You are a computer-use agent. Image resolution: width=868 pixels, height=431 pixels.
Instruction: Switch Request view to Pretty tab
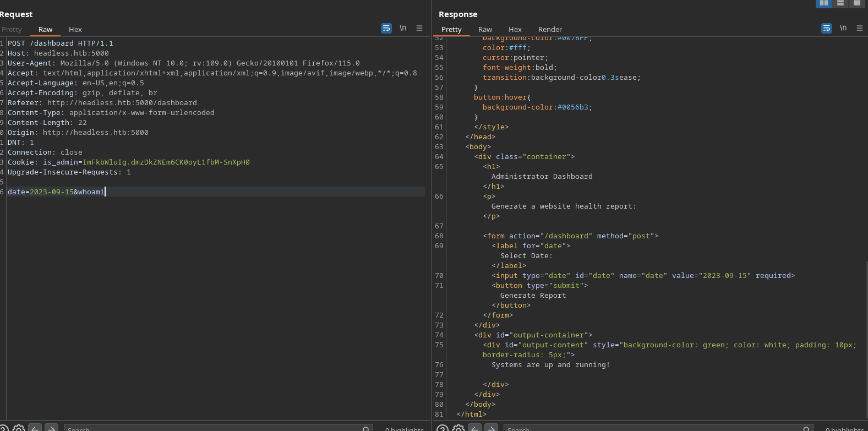pos(12,30)
